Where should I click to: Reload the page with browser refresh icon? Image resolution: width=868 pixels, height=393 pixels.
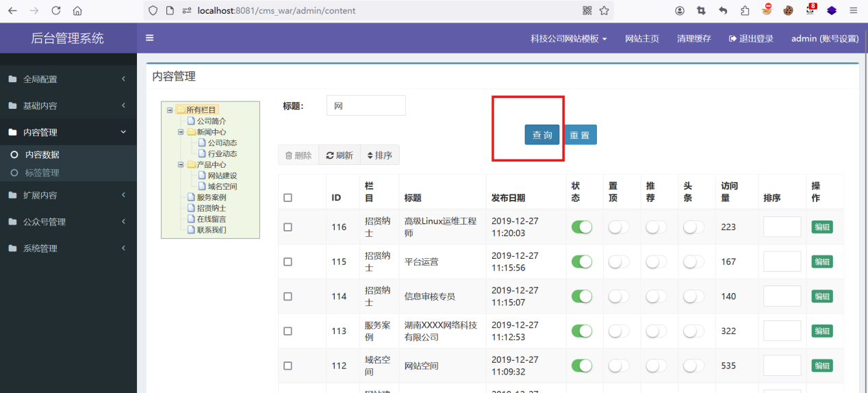pos(56,11)
